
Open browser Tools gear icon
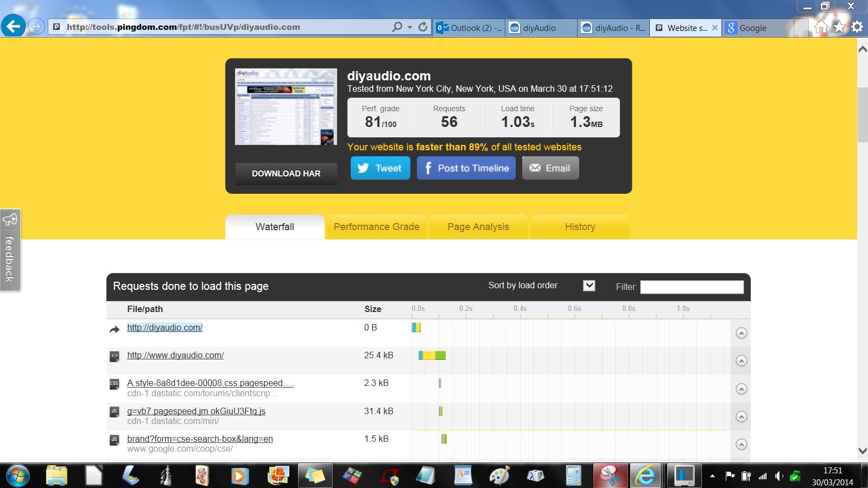(857, 27)
